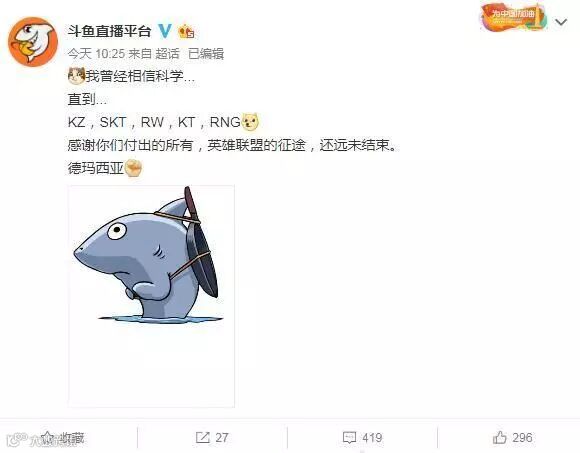Click the comment count 419
Viewport: 580px width, 453px height.
coord(372,438)
